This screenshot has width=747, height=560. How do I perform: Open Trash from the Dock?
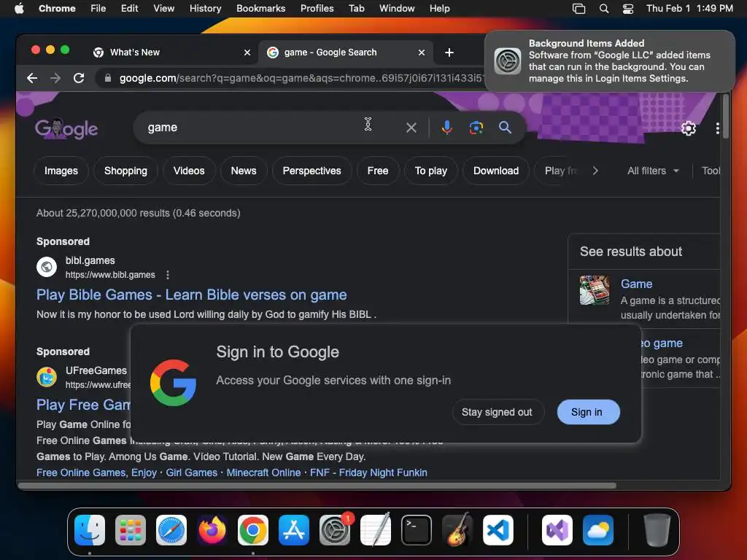657,530
